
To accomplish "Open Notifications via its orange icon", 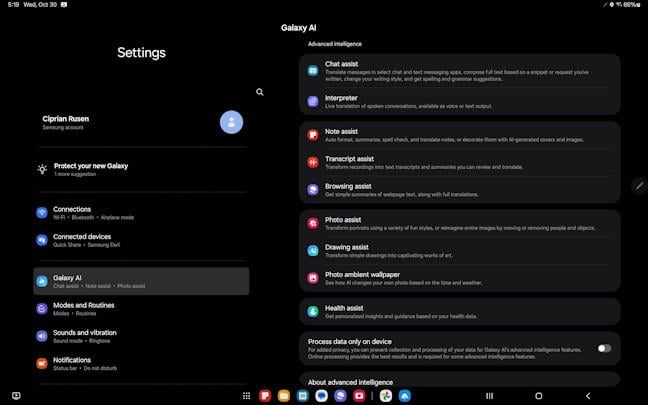I will (x=42, y=363).
